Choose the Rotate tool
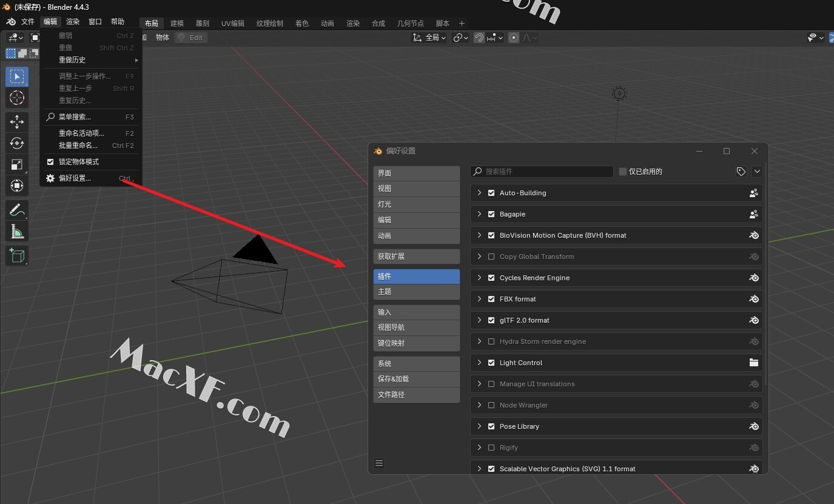 point(17,143)
